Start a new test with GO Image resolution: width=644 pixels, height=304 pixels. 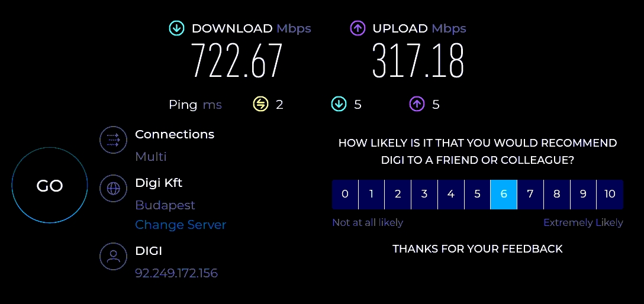(x=50, y=186)
